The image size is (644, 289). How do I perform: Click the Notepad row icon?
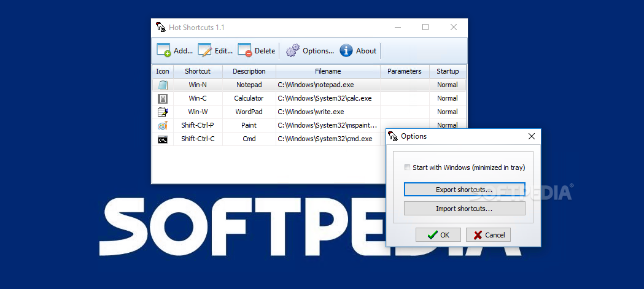[x=163, y=85]
